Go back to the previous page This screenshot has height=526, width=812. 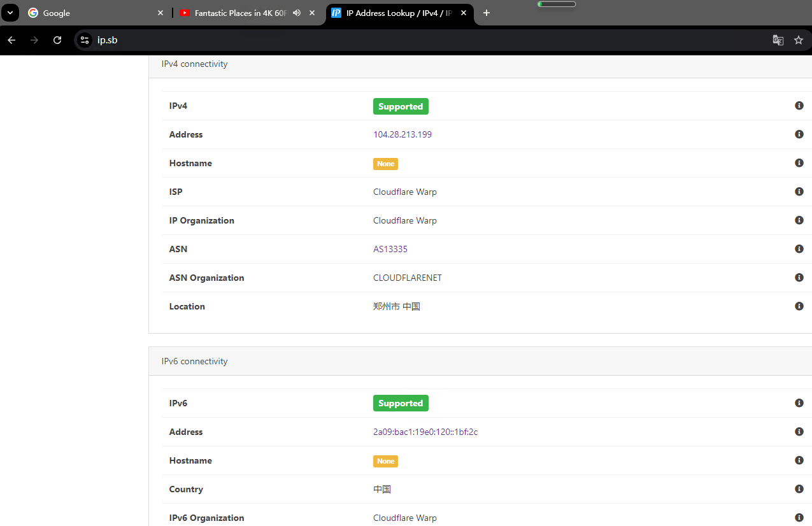click(11, 40)
